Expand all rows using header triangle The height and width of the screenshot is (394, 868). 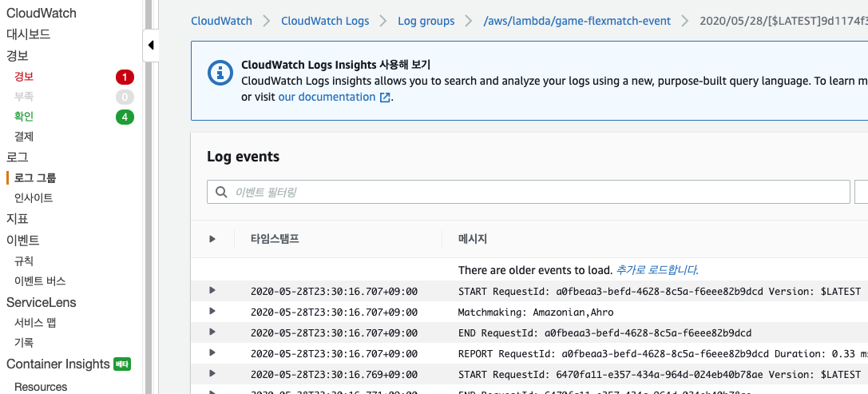[x=212, y=239]
